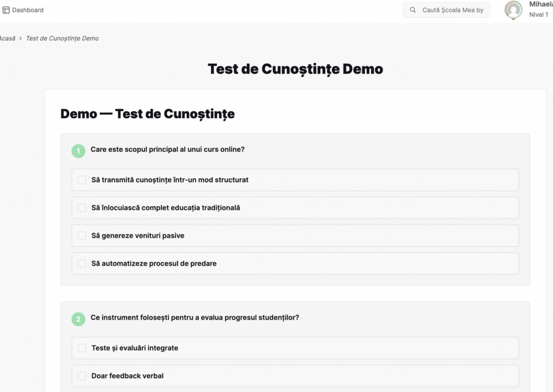Focus the 'Caută Școala Mea' search field
Screen dimensions: 553x392
tap(446, 10)
